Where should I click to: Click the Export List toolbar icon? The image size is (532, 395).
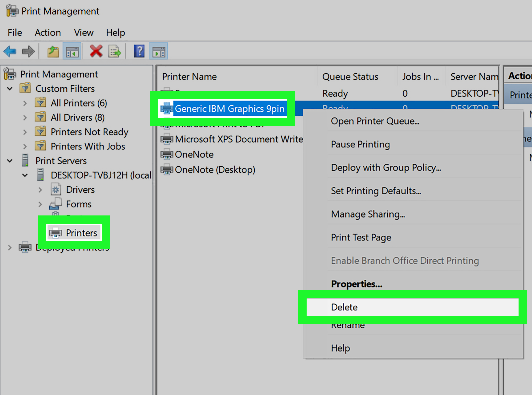pyautogui.click(x=115, y=51)
